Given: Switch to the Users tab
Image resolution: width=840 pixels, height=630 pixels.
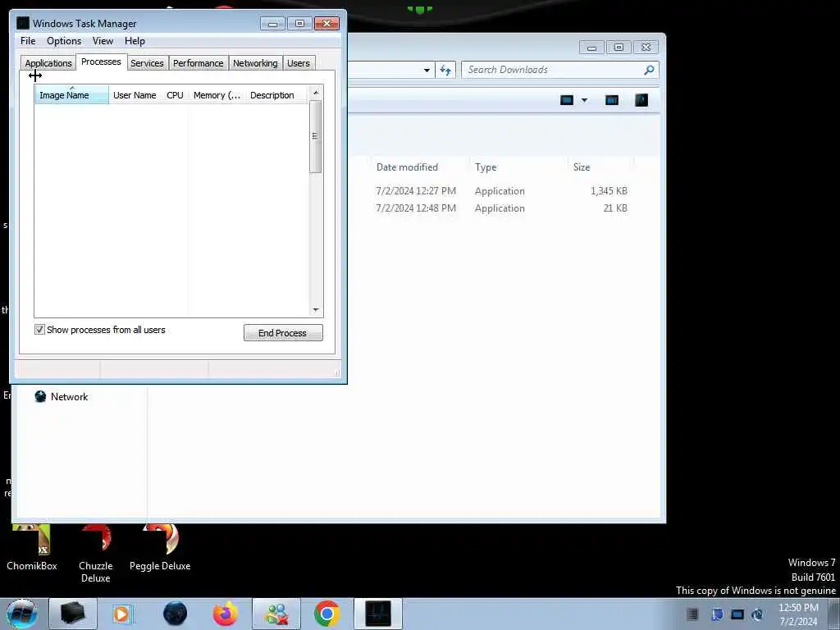Looking at the screenshot, I should [299, 63].
